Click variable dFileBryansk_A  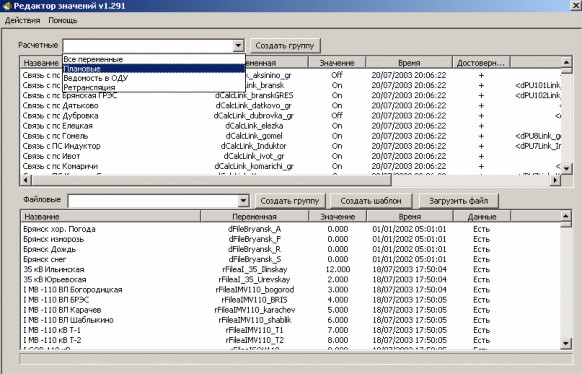(x=254, y=229)
